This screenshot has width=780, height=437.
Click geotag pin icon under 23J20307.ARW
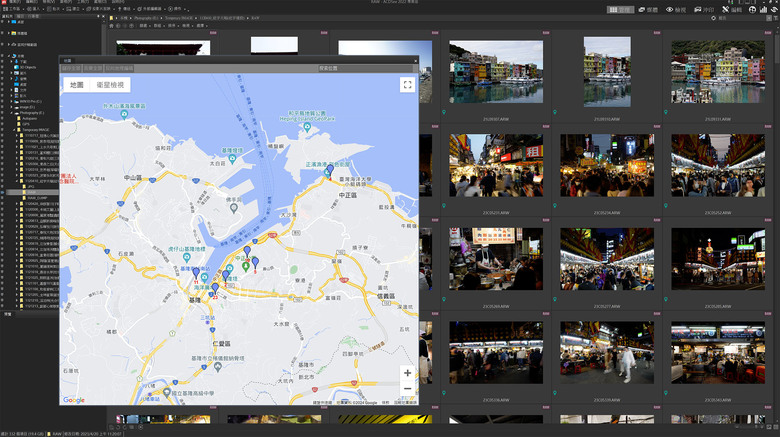coord(444,112)
